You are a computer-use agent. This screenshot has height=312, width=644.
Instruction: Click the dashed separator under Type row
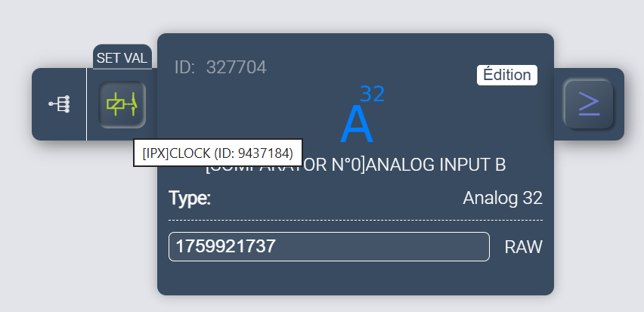(355, 220)
